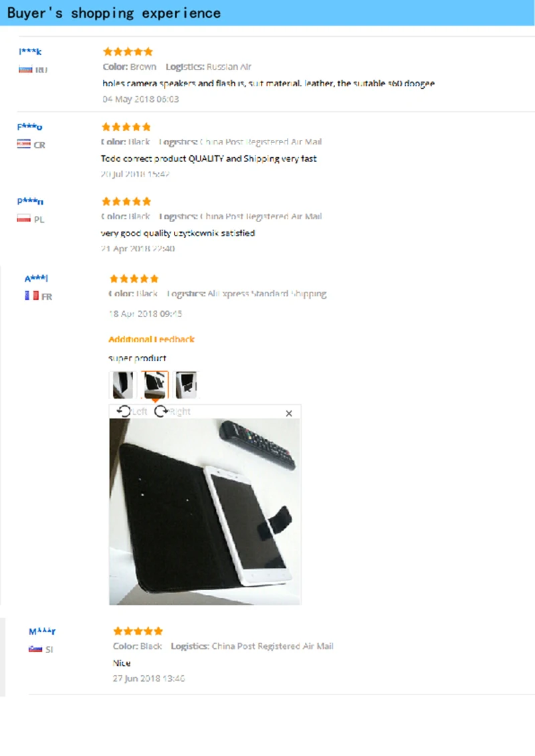Close the enlarged review photo
The image size is (535, 756).
coord(289,413)
